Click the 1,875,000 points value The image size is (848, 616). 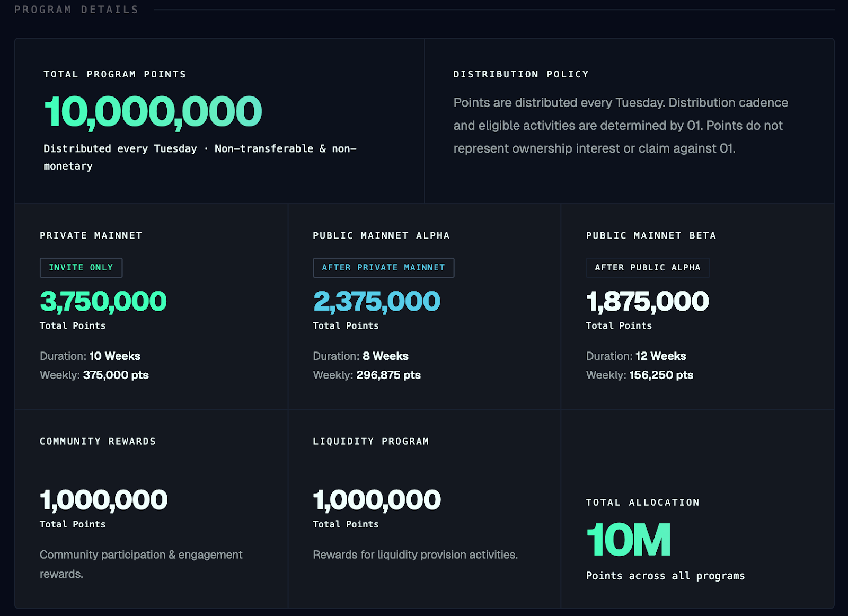pyautogui.click(x=647, y=301)
